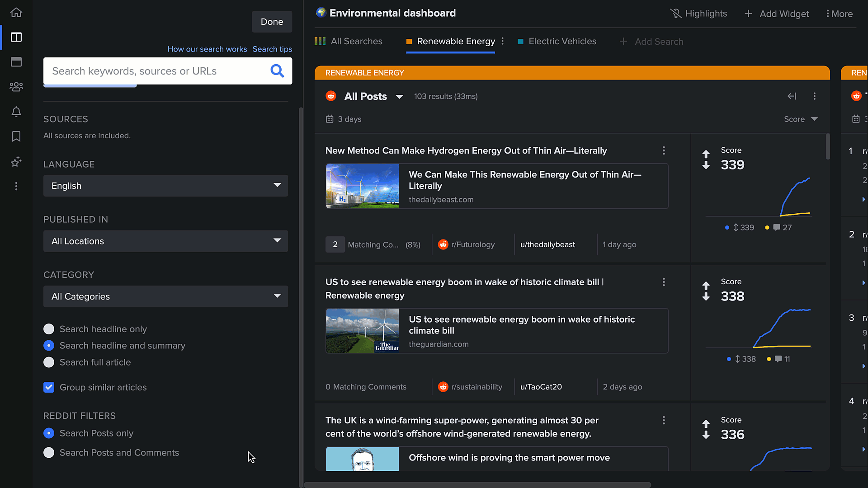The image size is (868, 488).
Task: Click the Renewable Energy orange color square
Action: click(409, 42)
